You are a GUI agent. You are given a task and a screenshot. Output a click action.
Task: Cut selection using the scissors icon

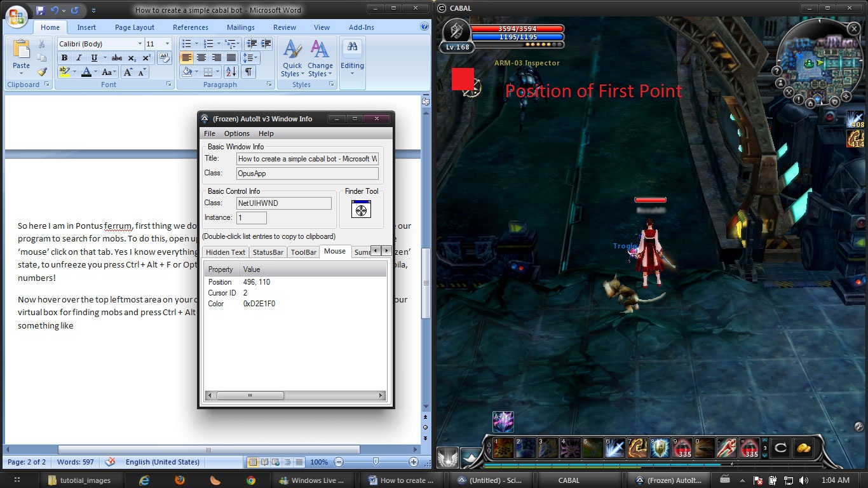(42, 44)
